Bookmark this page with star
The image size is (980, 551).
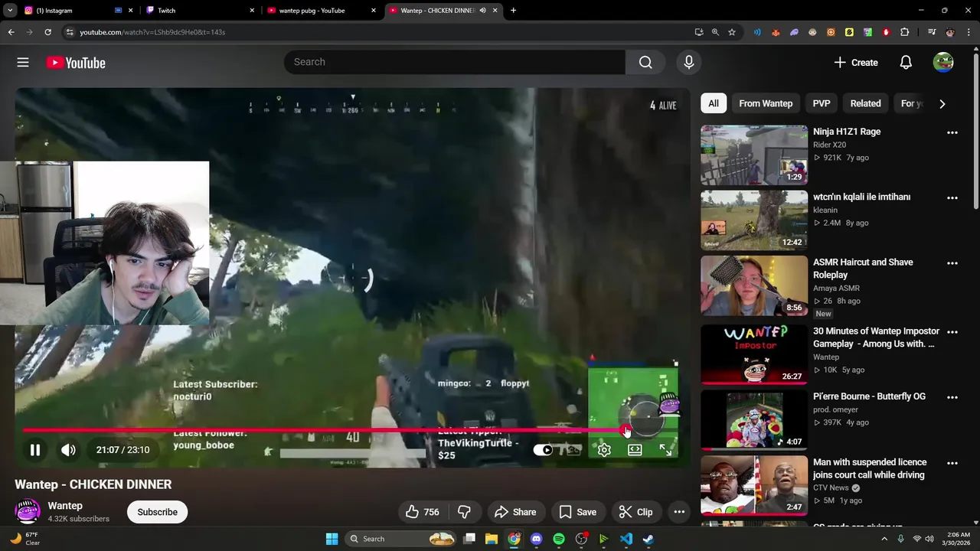click(x=732, y=32)
